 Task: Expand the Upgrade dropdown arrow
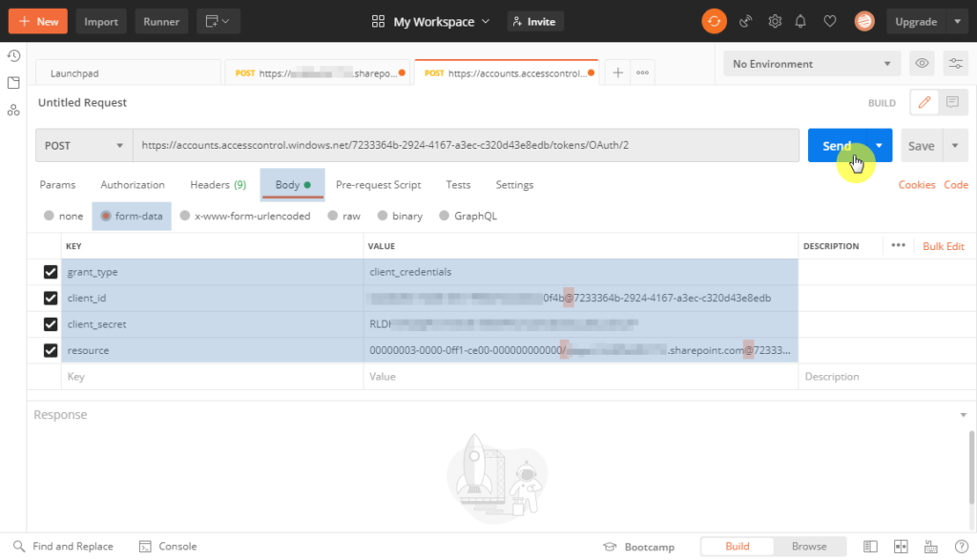[958, 21]
